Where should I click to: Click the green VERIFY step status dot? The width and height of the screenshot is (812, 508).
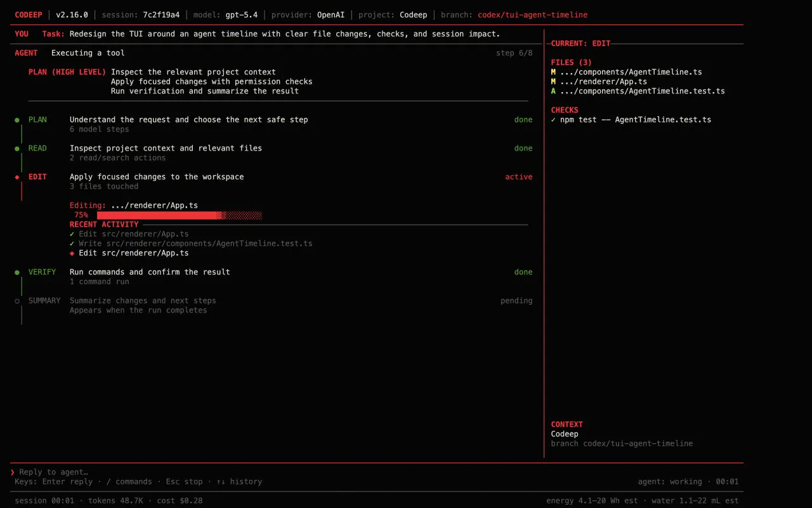17,272
